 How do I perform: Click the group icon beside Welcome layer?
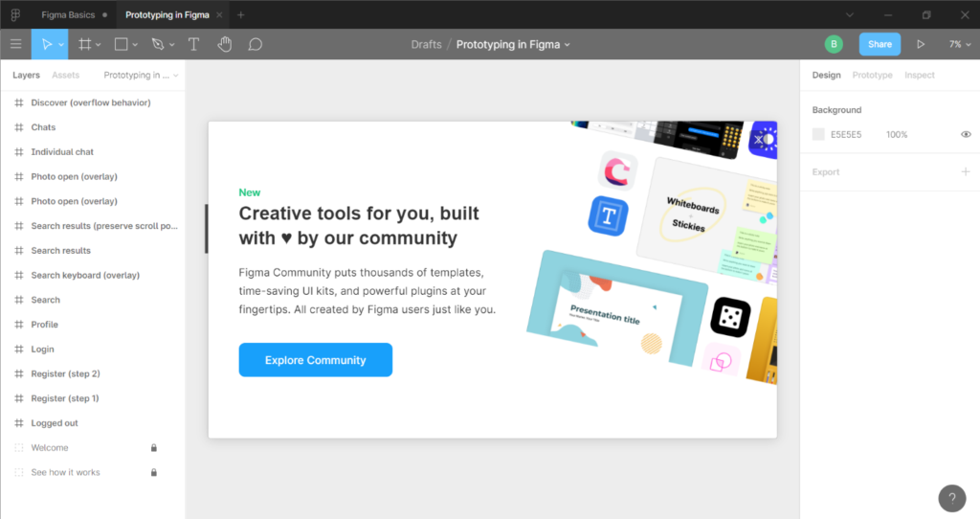tap(19, 448)
